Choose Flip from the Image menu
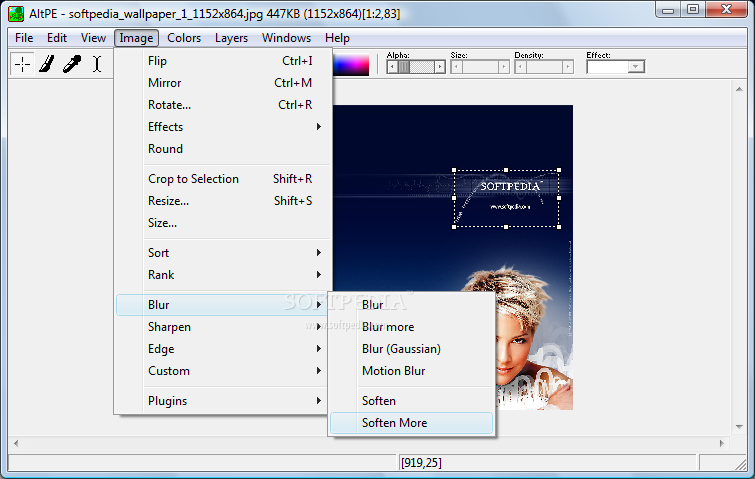 click(224, 61)
